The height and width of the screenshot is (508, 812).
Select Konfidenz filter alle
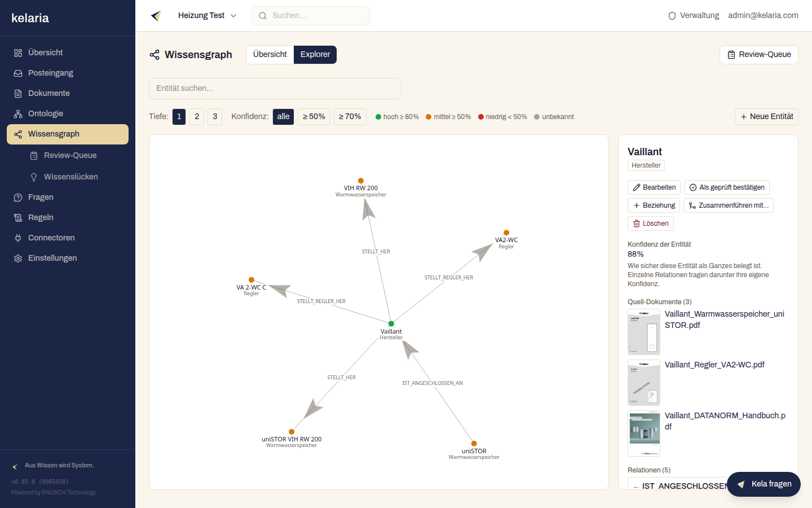tap(283, 117)
